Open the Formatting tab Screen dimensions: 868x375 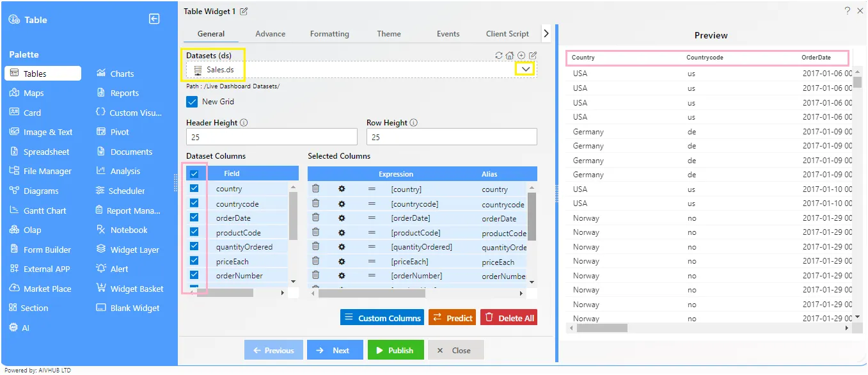[x=329, y=34]
